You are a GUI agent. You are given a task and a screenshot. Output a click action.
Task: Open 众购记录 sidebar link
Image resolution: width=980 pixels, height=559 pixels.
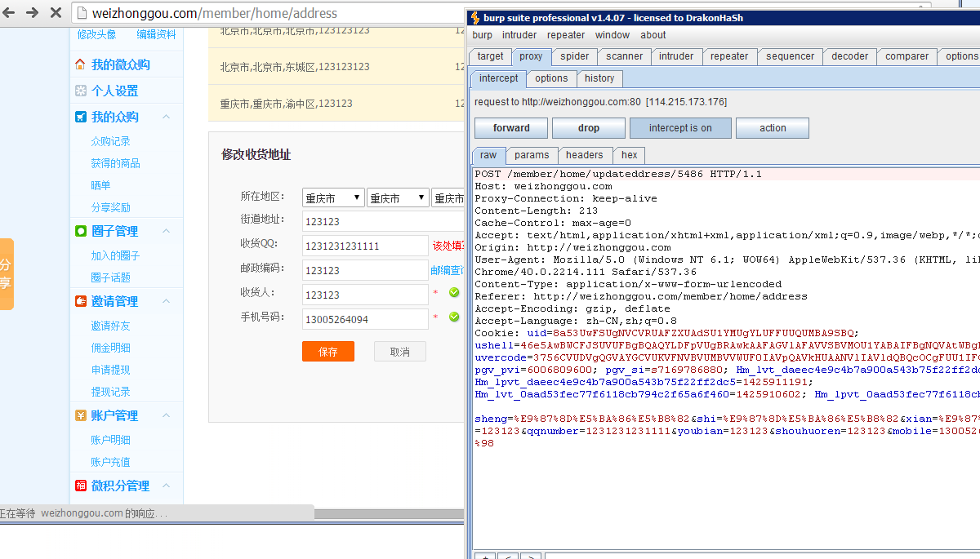click(110, 141)
